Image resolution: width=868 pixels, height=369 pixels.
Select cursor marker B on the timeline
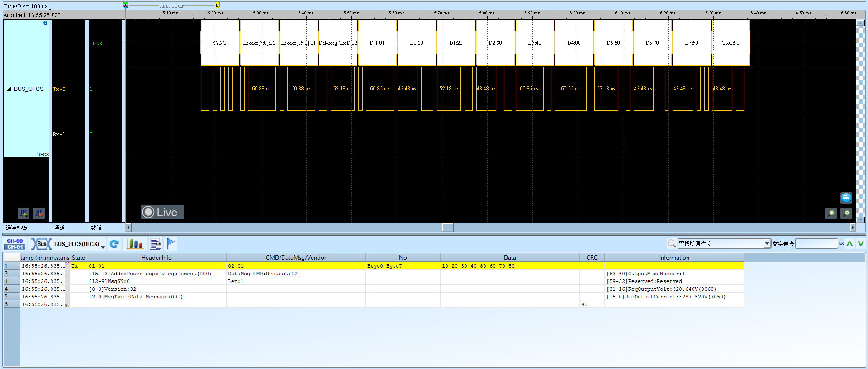pos(217,5)
